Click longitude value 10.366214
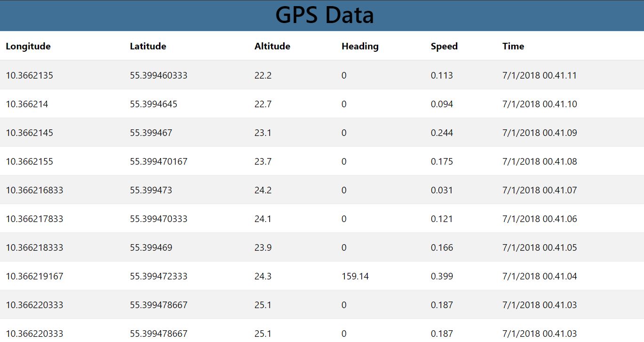The width and height of the screenshot is (644, 342). click(27, 104)
